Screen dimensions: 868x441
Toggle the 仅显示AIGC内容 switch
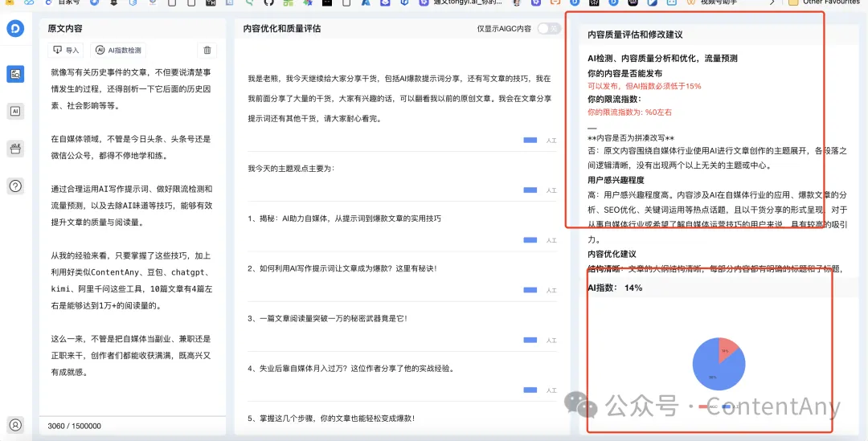tap(548, 29)
